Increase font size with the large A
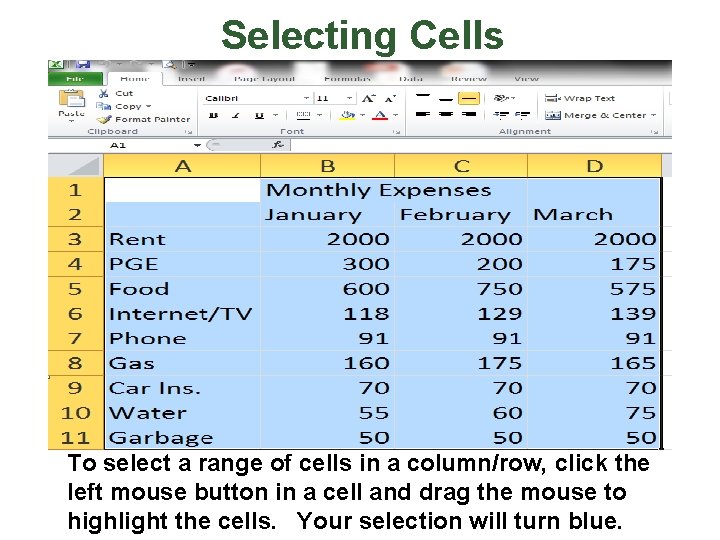The image size is (720, 540). coord(368,98)
